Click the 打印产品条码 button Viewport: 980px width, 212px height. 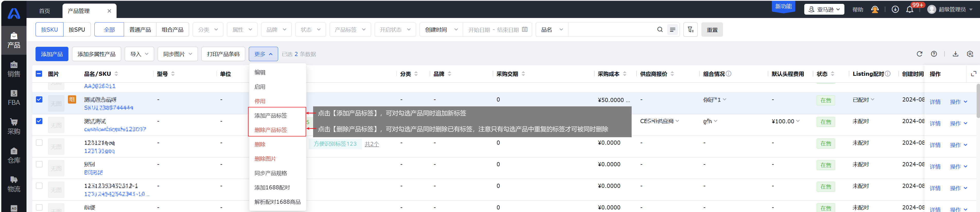[x=223, y=54]
